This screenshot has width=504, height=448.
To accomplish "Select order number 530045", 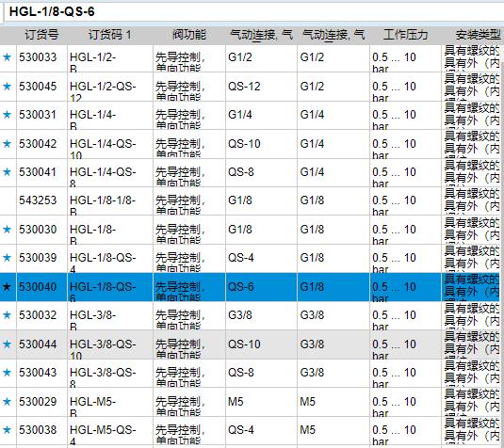I will click(x=38, y=87).
